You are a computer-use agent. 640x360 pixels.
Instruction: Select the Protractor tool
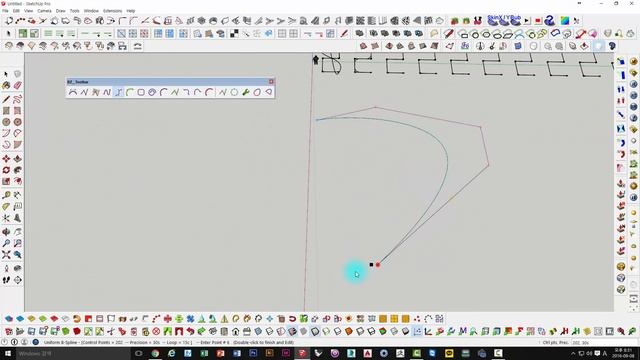(x=6, y=207)
